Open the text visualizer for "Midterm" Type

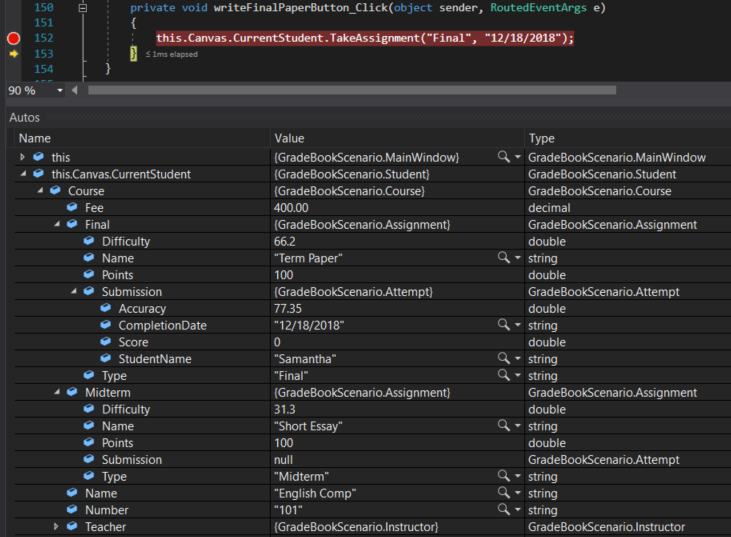click(x=503, y=475)
